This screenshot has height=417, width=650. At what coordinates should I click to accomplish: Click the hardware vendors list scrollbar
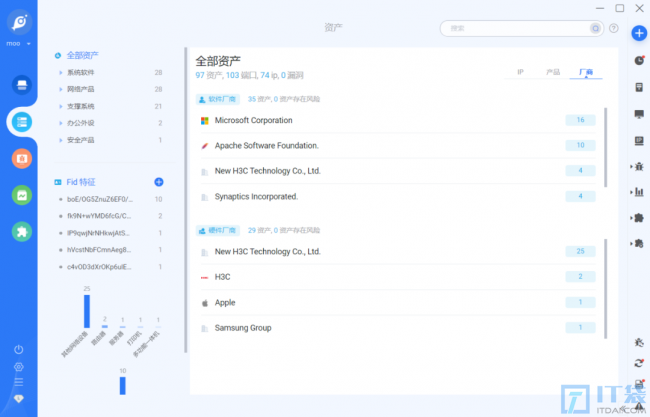click(606, 289)
